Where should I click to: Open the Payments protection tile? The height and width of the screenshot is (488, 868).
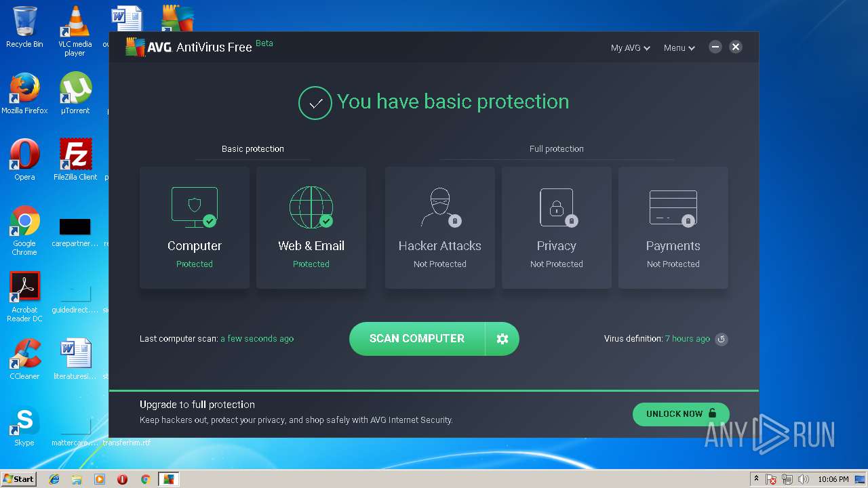(673, 228)
